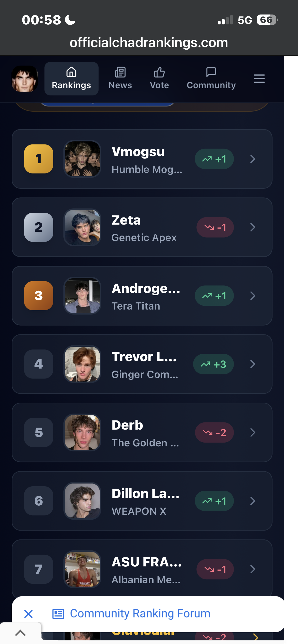
Task: Expand Zeta entry via right chevron
Action: (x=253, y=227)
